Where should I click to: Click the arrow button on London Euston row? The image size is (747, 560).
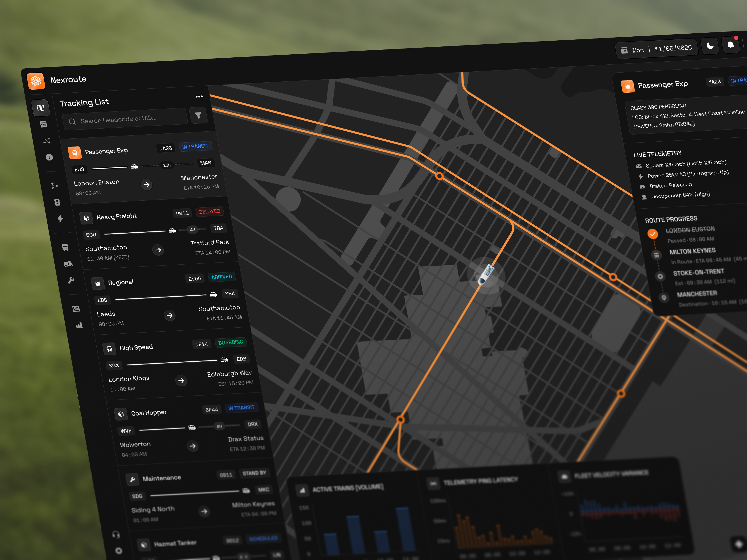(146, 185)
